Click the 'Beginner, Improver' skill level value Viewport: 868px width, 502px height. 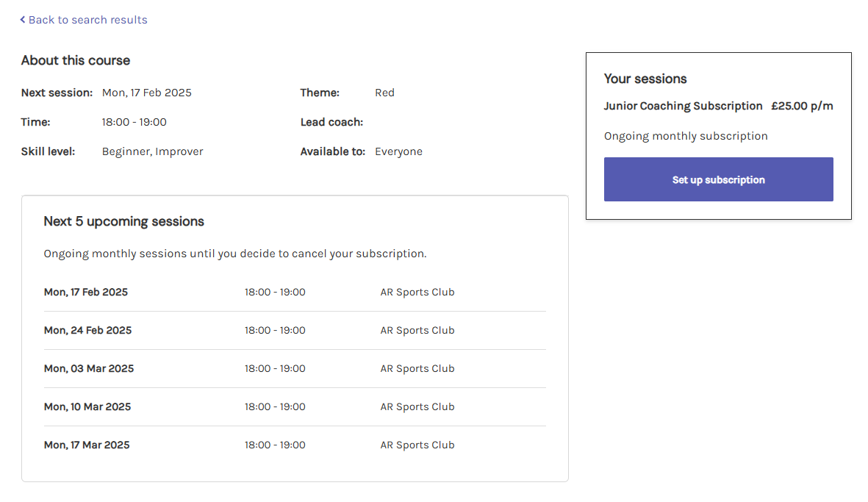pos(152,151)
